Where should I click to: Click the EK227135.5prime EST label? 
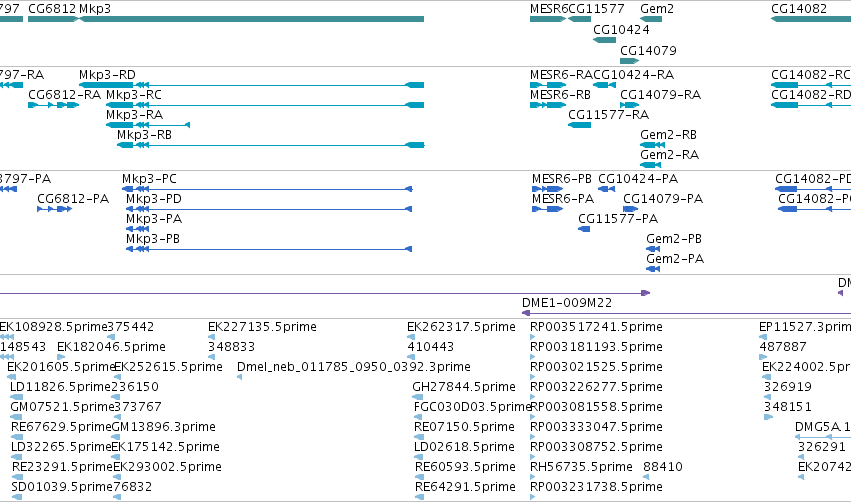click(x=262, y=326)
